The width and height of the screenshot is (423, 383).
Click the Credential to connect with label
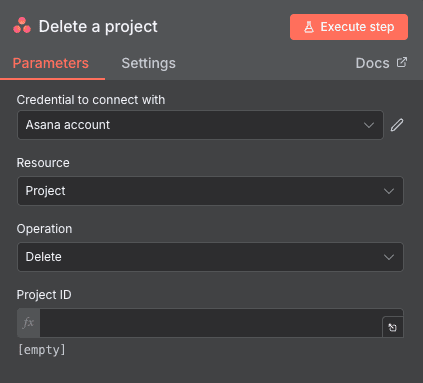(91, 100)
